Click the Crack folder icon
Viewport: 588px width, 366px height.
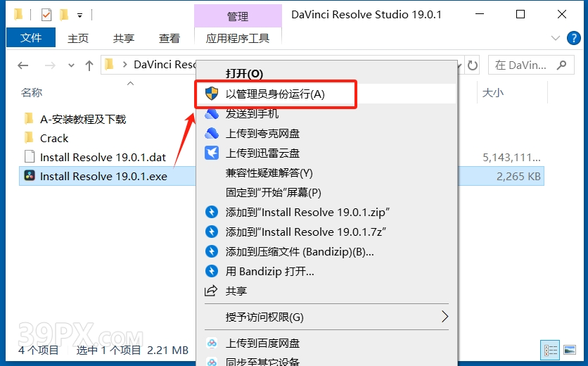click(x=29, y=137)
